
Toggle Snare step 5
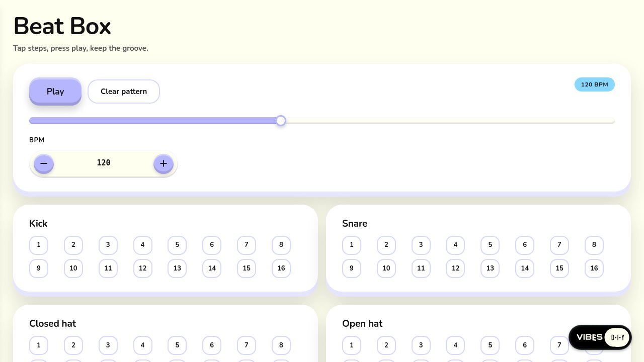pos(490,245)
